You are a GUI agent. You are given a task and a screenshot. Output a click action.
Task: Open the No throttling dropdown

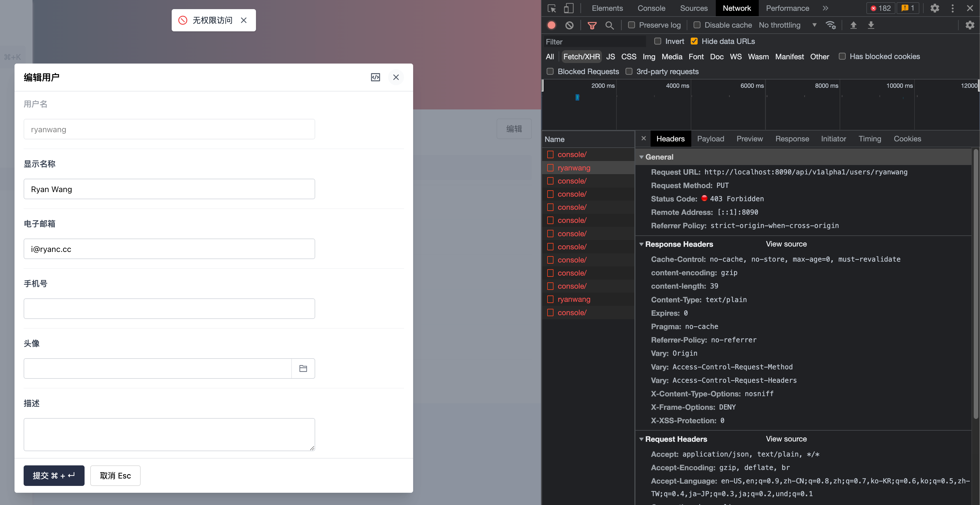click(788, 25)
